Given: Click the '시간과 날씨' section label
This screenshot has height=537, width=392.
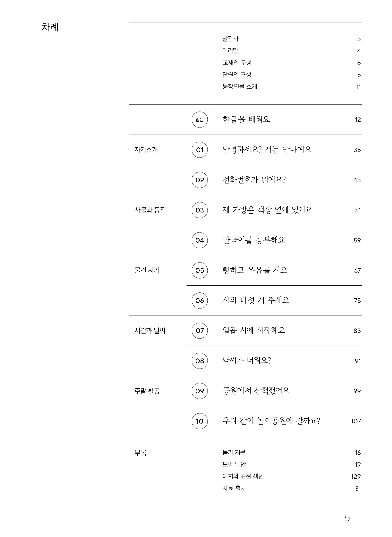Looking at the screenshot, I should tap(150, 331).
